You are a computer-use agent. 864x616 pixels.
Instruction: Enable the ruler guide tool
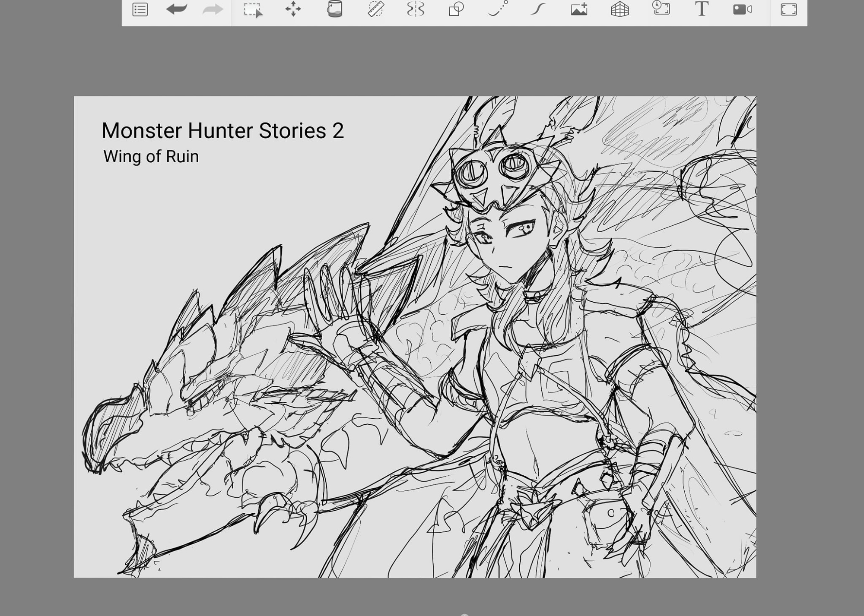point(375,9)
